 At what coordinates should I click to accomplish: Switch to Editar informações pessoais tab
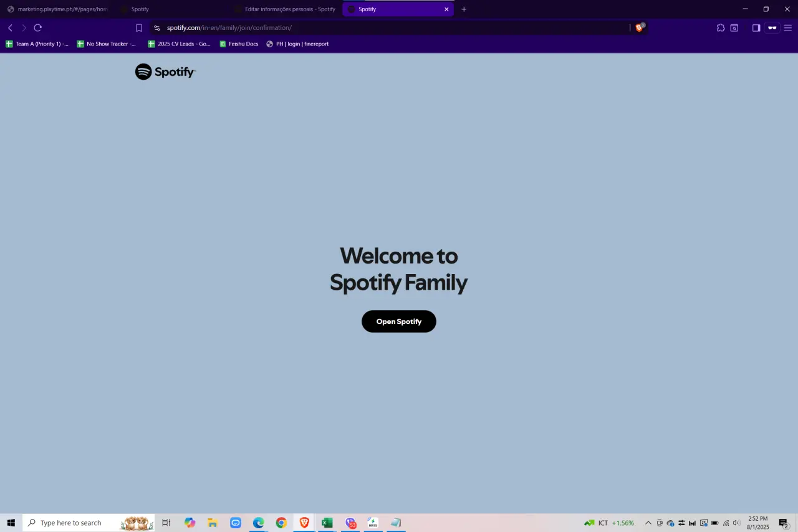tap(286, 9)
